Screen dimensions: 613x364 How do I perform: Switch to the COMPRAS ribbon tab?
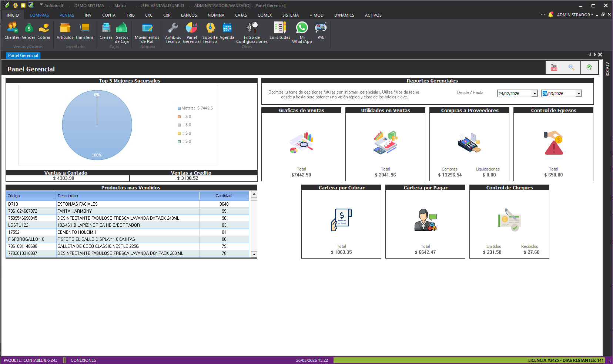point(39,15)
